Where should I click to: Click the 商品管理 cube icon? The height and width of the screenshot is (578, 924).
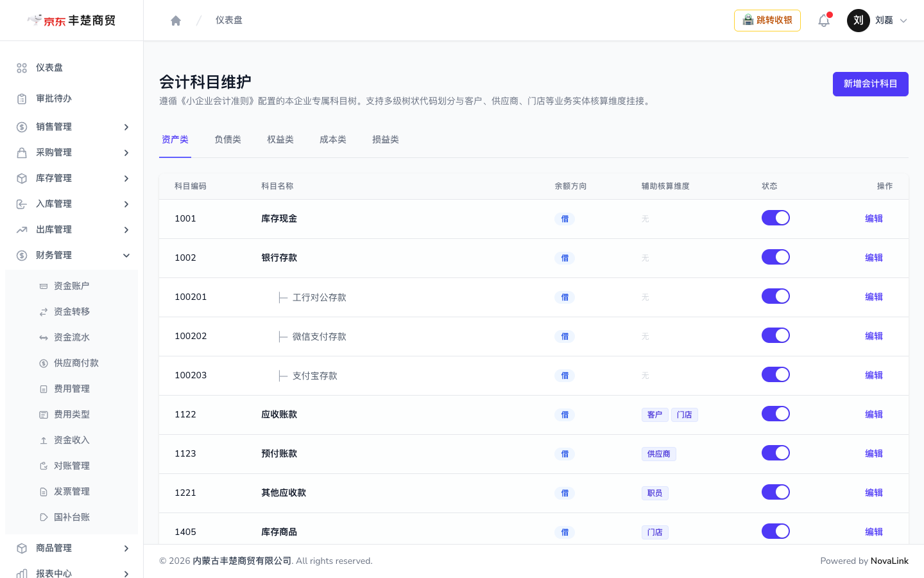(x=22, y=548)
